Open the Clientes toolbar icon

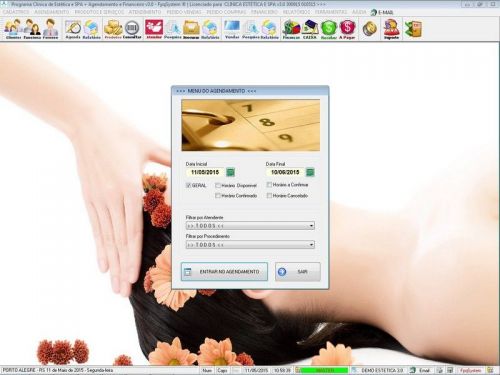[13, 29]
